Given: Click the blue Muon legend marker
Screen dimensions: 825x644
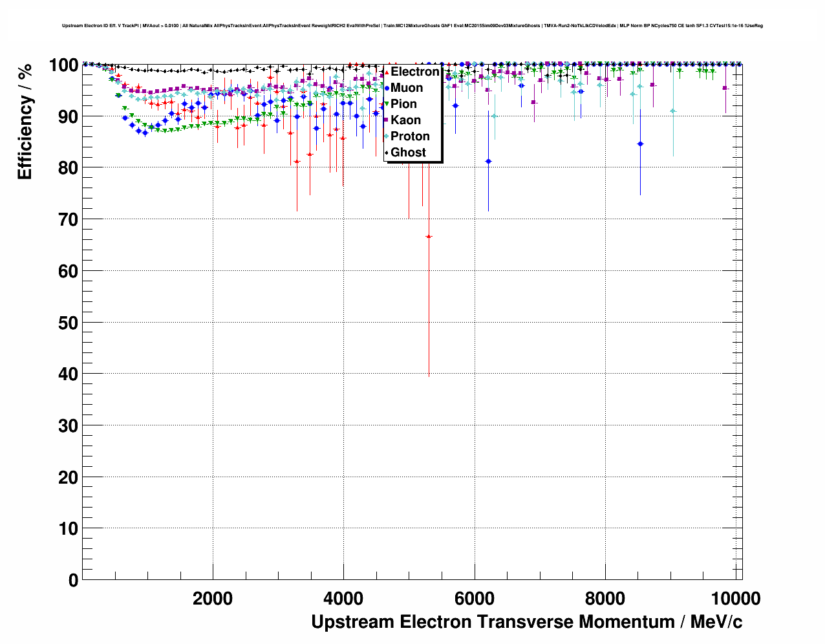Looking at the screenshot, I should [387, 88].
